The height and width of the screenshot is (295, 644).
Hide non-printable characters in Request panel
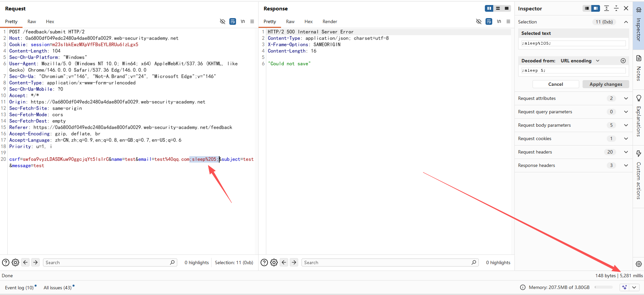coord(222,21)
